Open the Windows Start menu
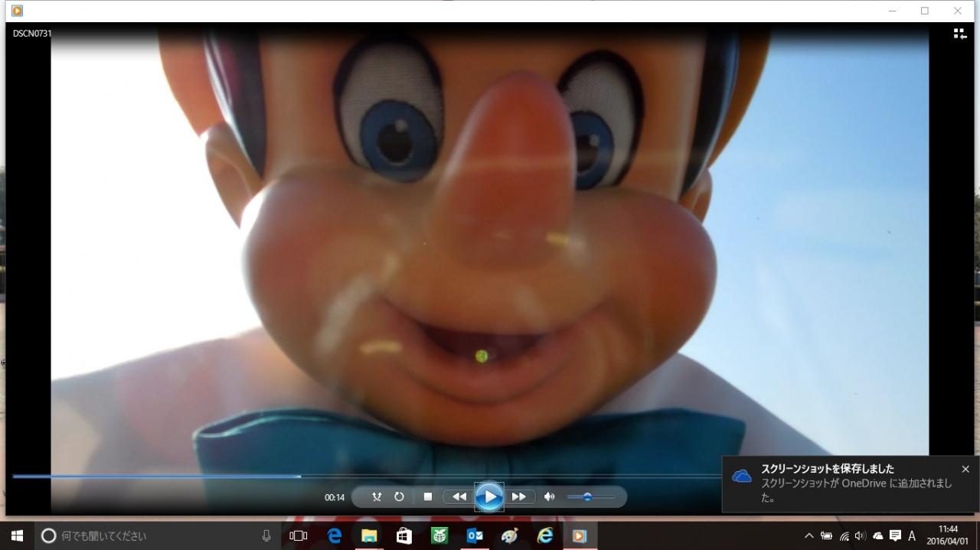The height and width of the screenshot is (550, 980). click(x=17, y=535)
